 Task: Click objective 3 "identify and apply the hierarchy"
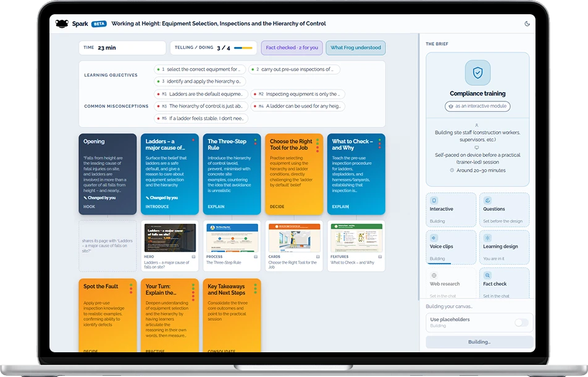coord(200,82)
